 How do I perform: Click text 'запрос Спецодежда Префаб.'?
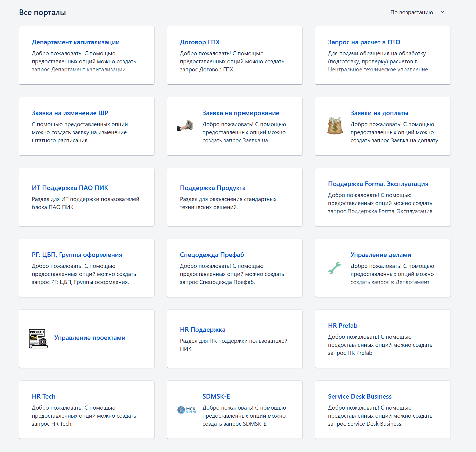(217, 282)
